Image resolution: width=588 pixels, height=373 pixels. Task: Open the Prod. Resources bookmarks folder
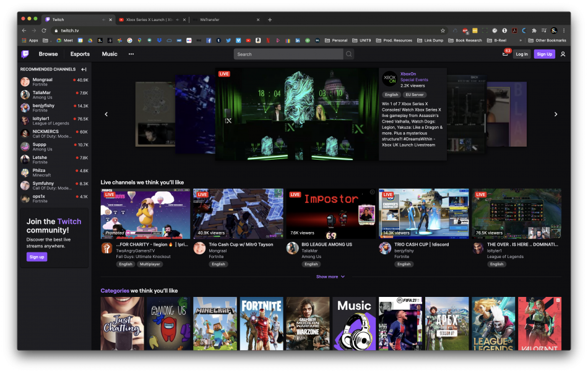(394, 40)
